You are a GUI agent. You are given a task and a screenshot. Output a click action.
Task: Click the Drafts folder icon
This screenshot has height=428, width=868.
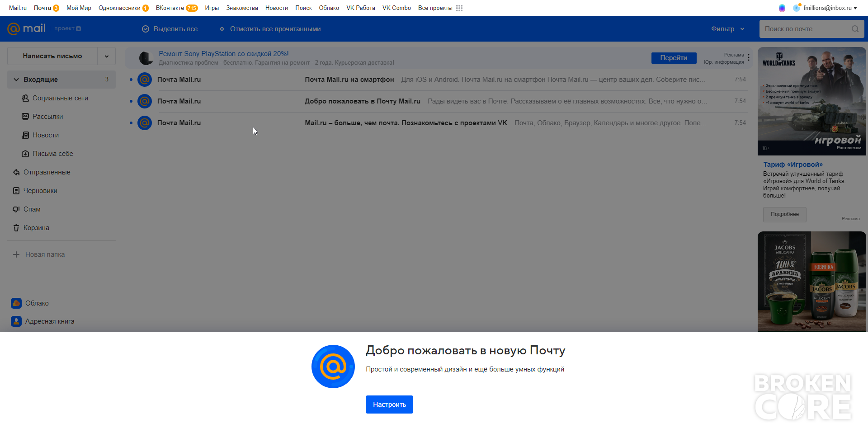tap(16, 191)
